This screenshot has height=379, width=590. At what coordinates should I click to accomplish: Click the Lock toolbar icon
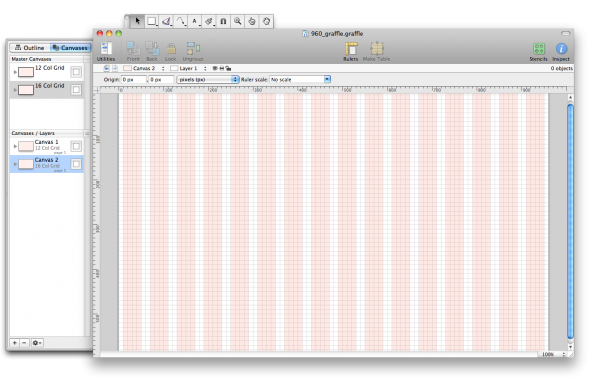(x=170, y=51)
